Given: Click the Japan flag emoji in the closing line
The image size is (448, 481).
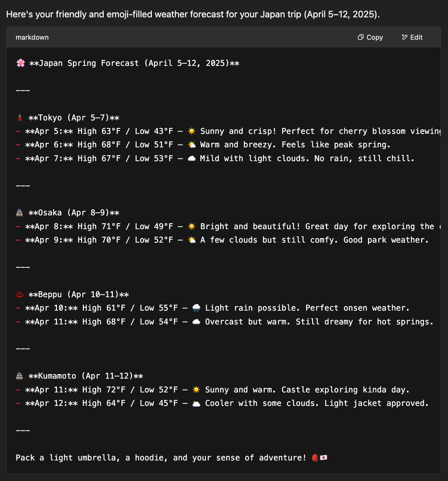Looking at the screenshot, I should (x=324, y=457).
